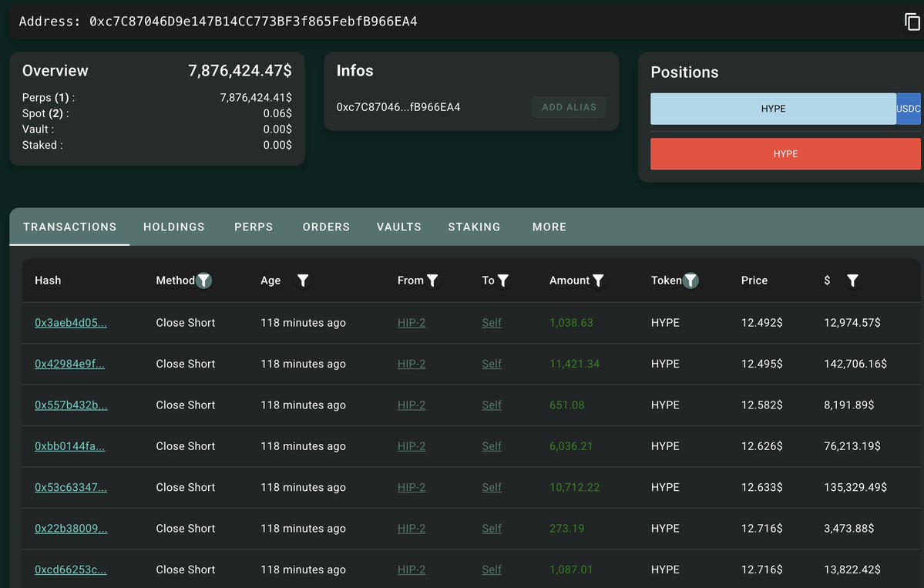
Task: Click the amount 11,421.34
Action: (x=574, y=364)
